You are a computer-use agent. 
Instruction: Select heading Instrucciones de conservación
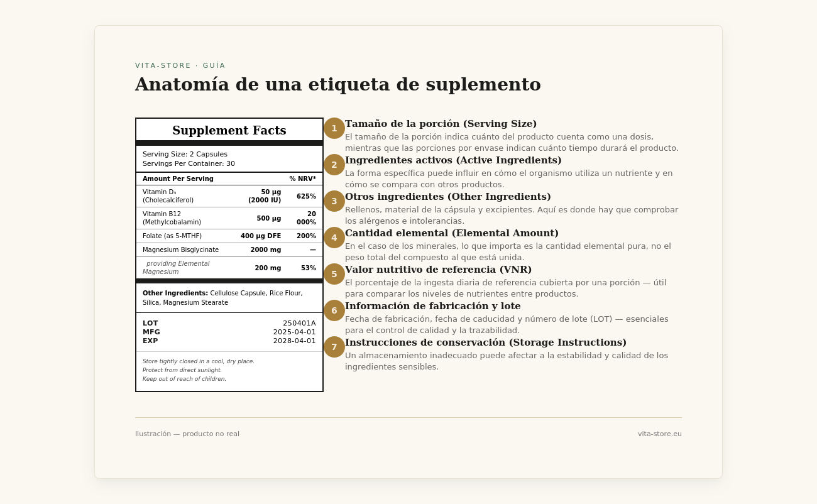click(486, 342)
